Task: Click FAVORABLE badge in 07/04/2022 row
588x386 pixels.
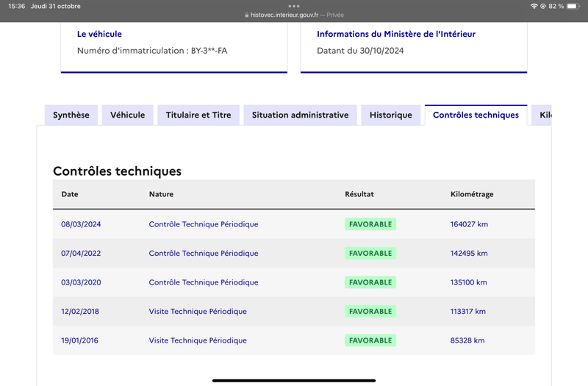Action: coord(370,253)
